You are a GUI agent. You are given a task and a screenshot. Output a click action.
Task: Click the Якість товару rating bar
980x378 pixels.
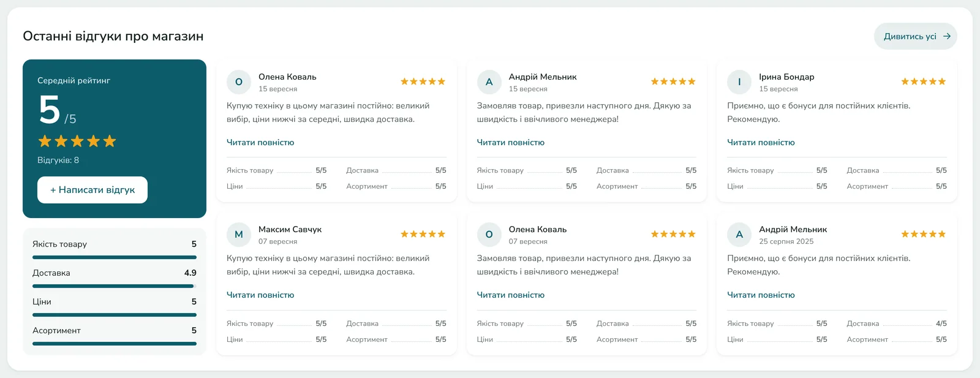(x=115, y=257)
